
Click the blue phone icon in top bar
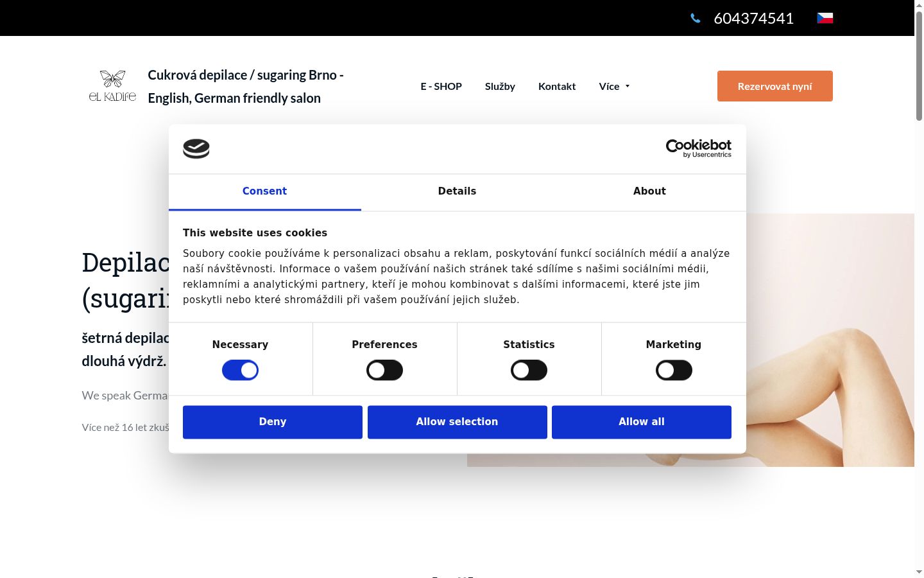695,18
